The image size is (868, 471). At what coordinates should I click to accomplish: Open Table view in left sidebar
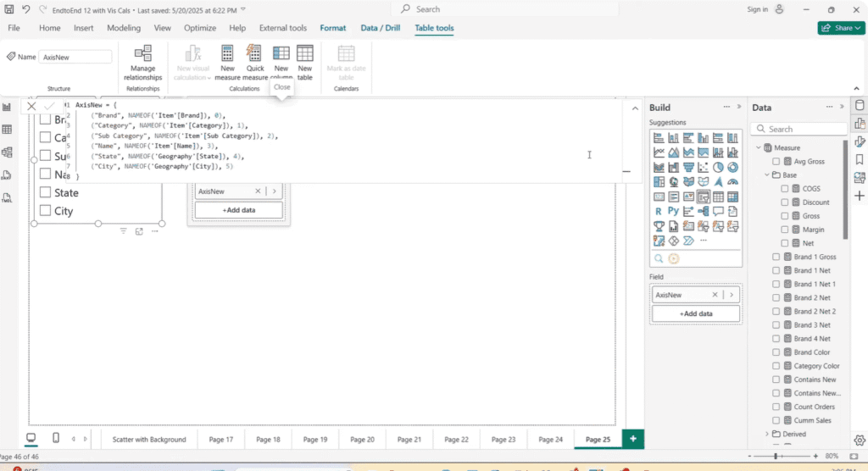click(7, 130)
